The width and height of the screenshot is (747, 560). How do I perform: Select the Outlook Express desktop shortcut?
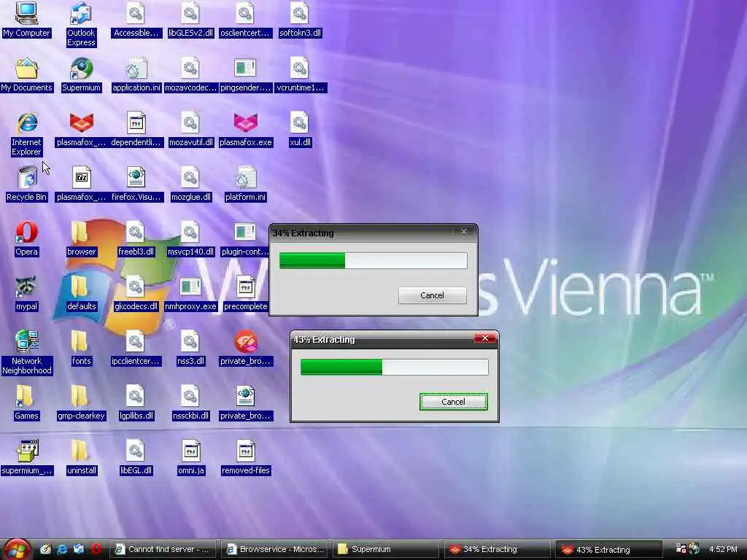(81, 13)
